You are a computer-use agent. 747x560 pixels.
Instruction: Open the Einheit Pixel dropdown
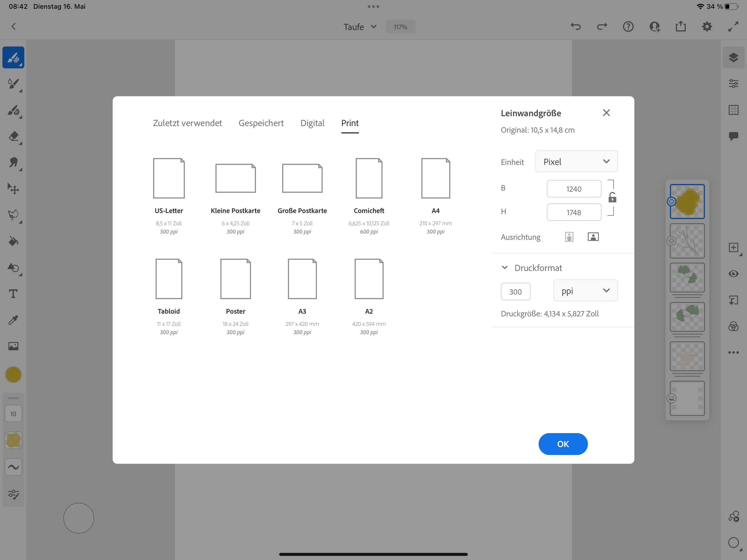point(576,162)
